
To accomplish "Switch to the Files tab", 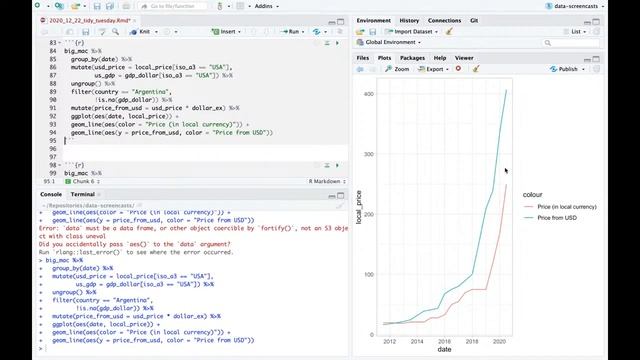I will pyautogui.click(x=362, y=58).
